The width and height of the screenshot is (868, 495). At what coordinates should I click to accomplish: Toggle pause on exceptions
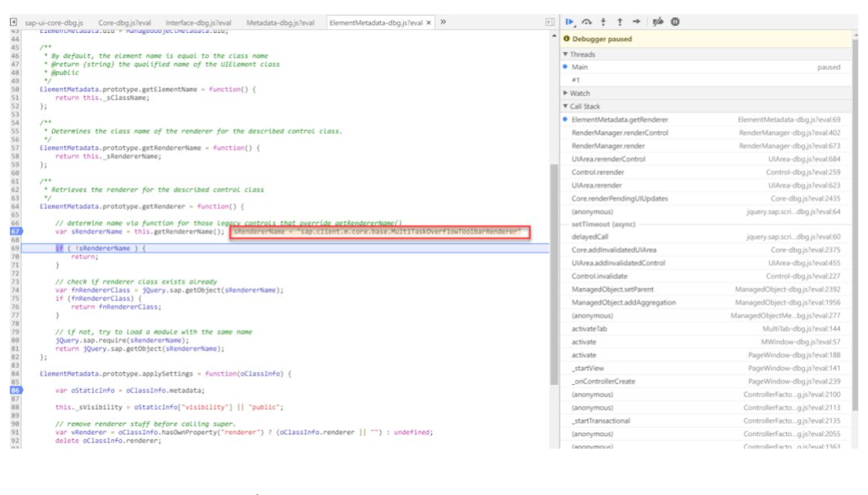pos(675,21)
